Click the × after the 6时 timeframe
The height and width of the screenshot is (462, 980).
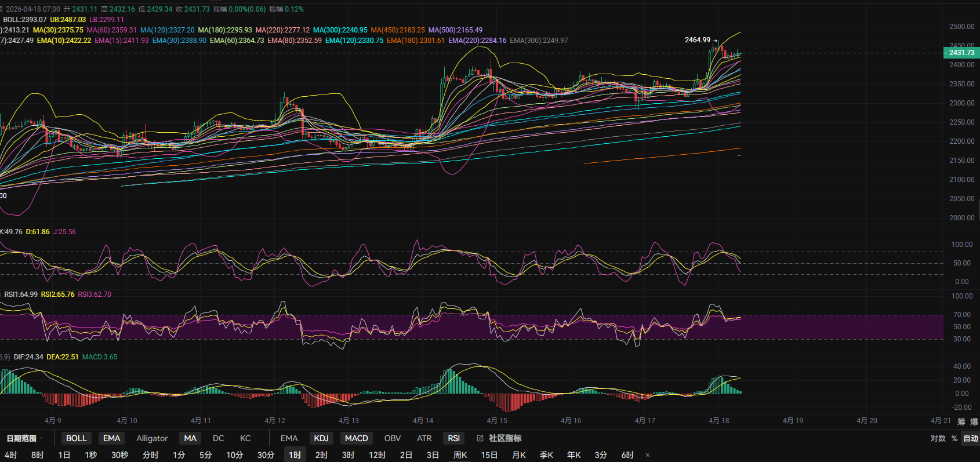[648, 455]
